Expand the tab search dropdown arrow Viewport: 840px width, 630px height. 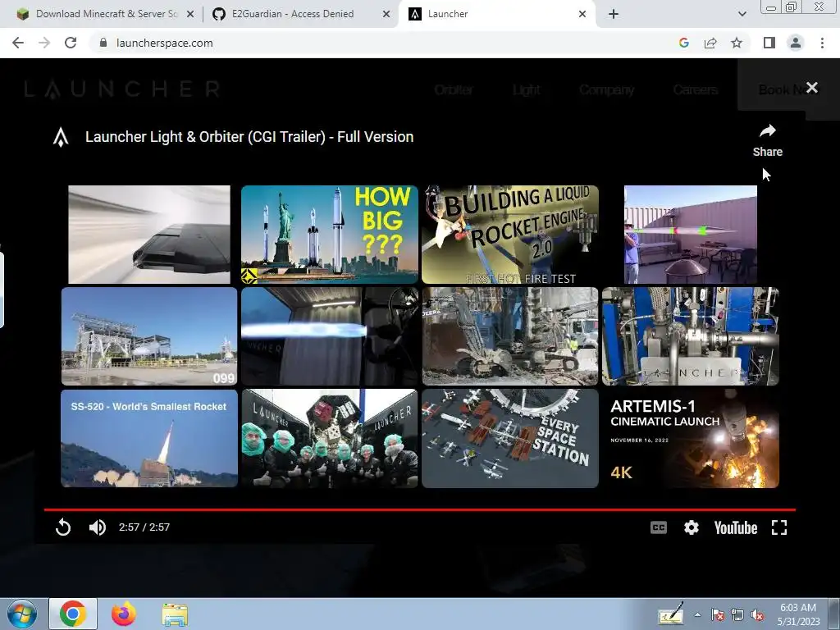742,15
